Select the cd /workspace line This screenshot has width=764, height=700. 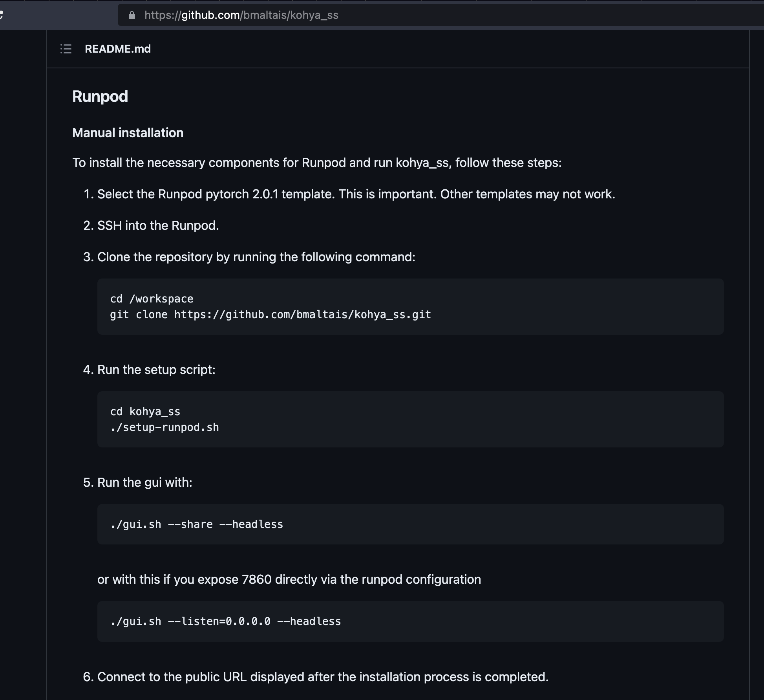pos(152,299)
